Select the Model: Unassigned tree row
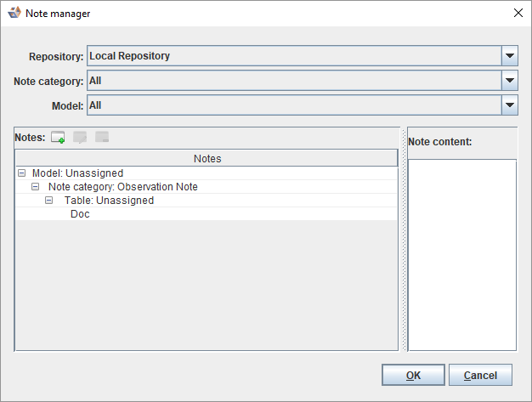The image size is (532, 402). point(77,173)
